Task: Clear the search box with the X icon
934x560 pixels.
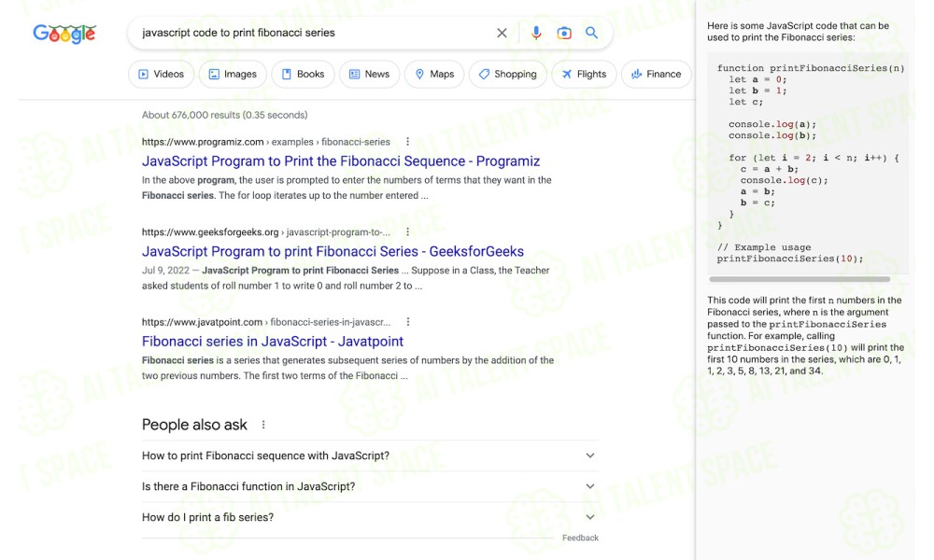Action: coord(502,33)
